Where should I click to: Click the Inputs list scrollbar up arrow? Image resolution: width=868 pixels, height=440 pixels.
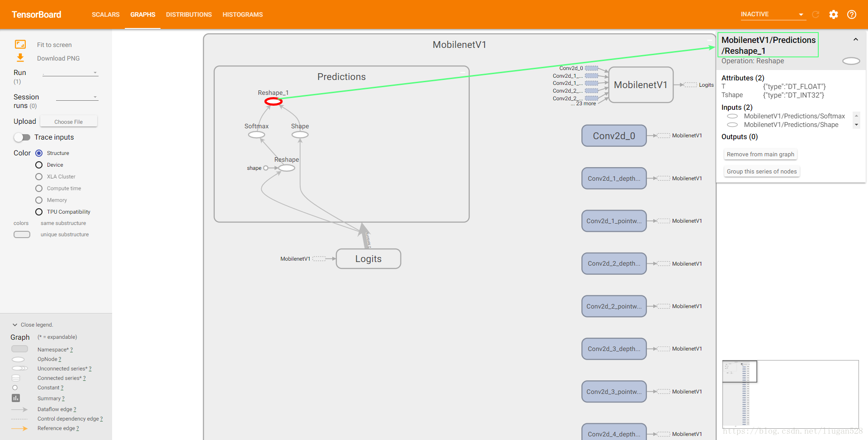coord(856,116)
